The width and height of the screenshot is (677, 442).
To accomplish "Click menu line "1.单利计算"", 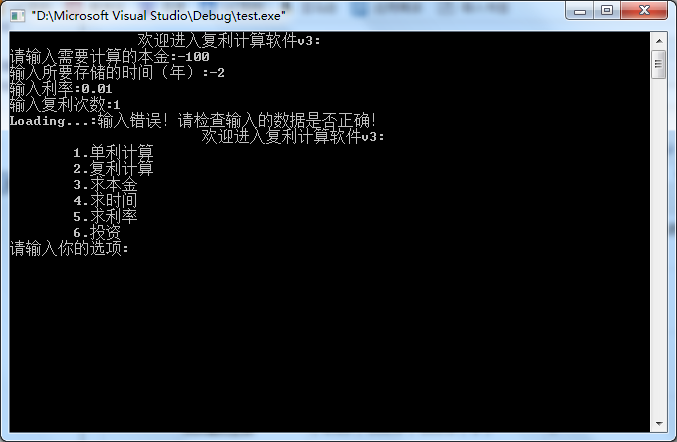I will pyautogui.click(x=113, y=153).
